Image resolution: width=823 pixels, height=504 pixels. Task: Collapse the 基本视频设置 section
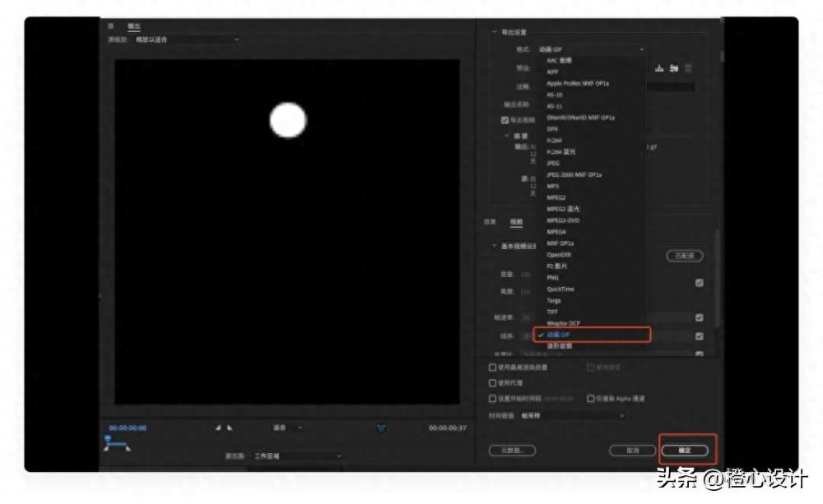click(494, 246)
